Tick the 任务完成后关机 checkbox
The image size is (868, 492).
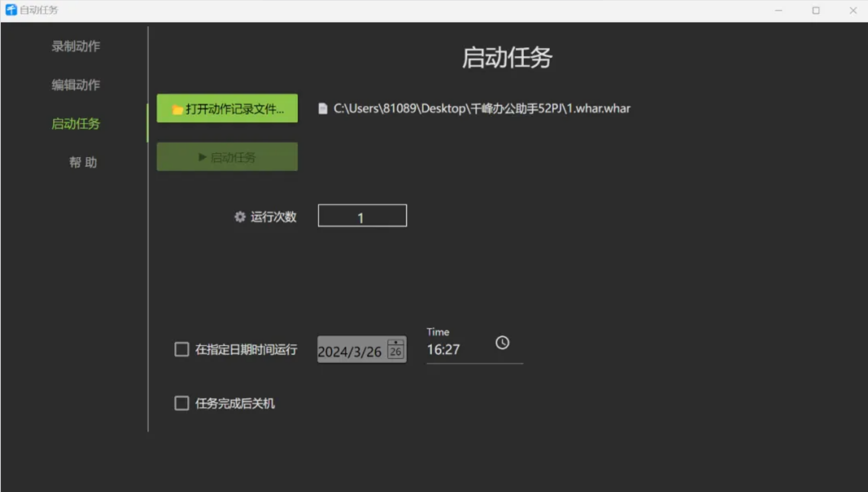tap(182, 403)
